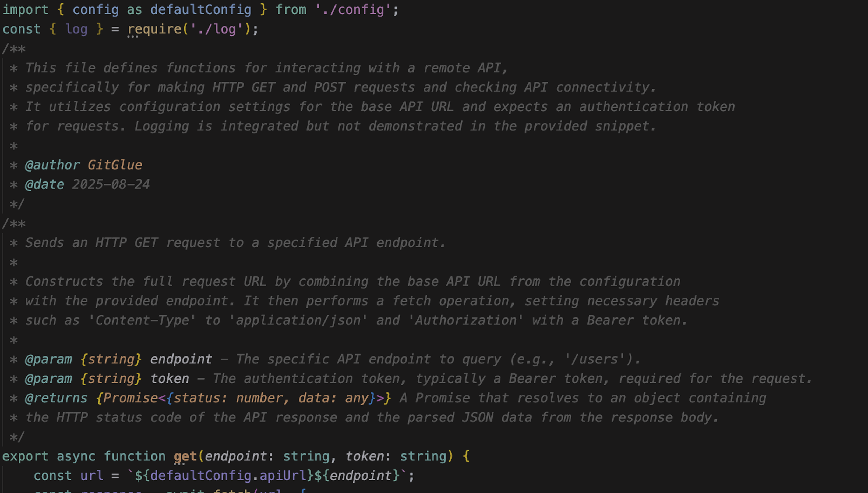Viewport: 868px width, 493px height.
Task: Click the './log' module path string
Action: coord(216,29)
